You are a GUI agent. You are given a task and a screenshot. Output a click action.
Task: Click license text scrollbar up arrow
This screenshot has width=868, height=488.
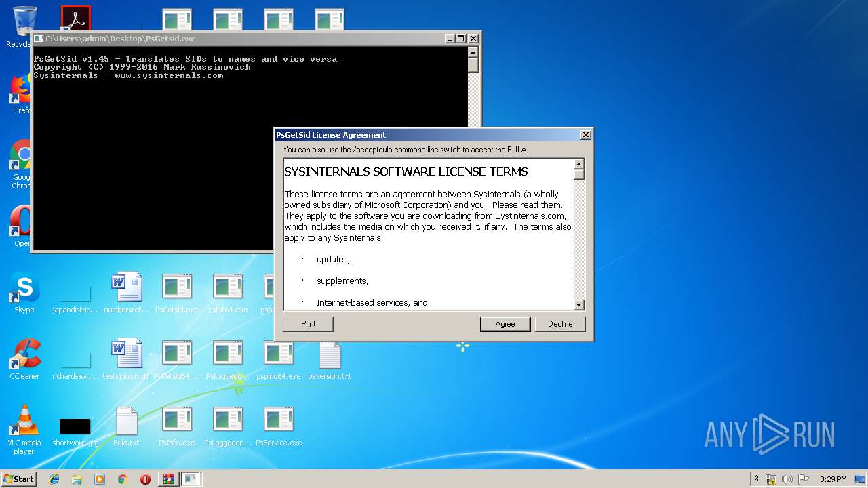(579, 164)
